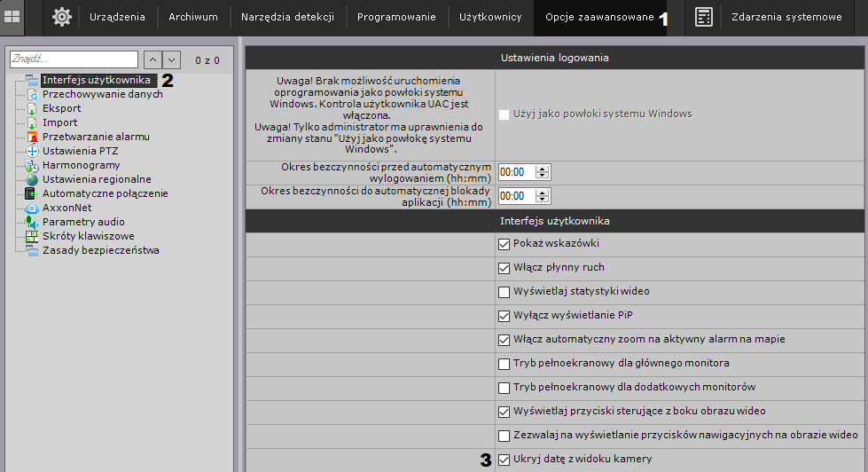The width and height of the screenshot is (868, 472).
Task: Click the settings gear icon
Action: pyautogui.click(x=61, y=17)
